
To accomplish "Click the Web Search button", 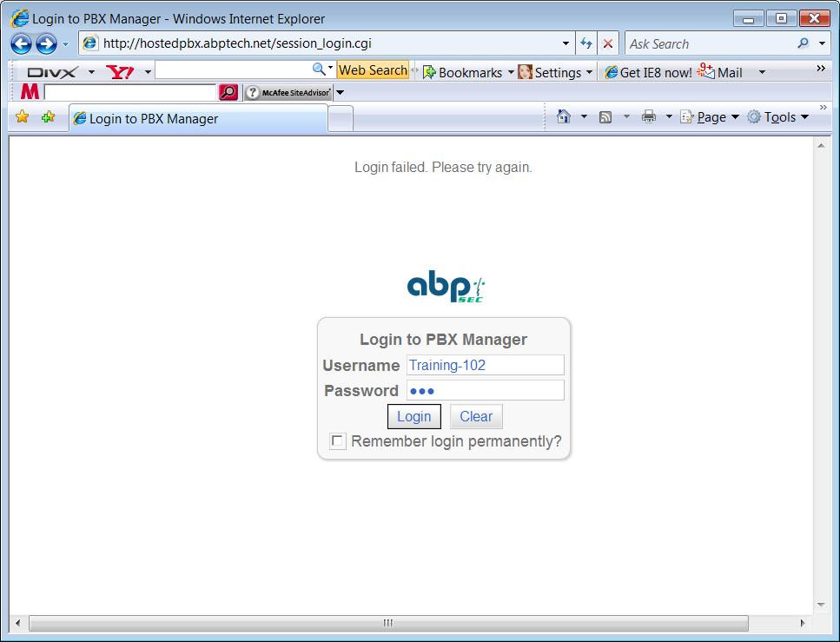I will coord(373,70).
